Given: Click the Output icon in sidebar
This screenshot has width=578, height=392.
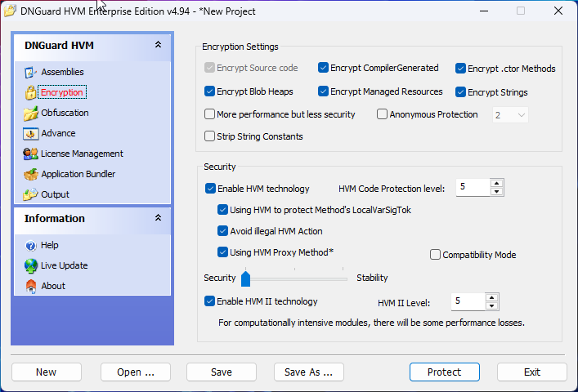Looking at the screenshot, I should [31, 195].
